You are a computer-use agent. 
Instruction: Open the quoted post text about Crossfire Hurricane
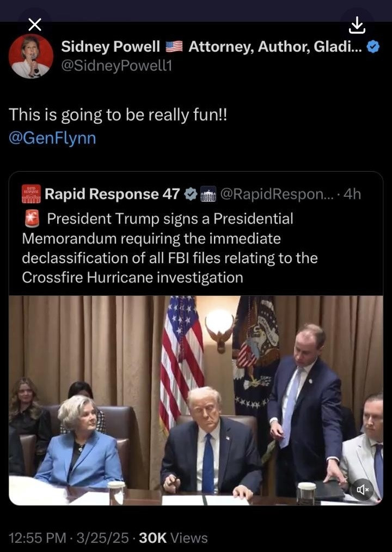click(169, 248)
